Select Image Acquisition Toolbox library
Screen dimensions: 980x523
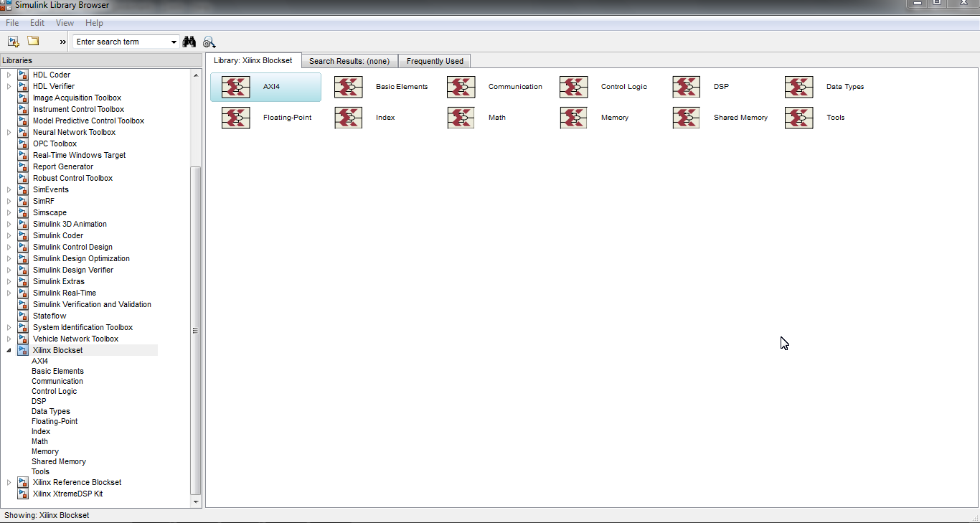coord(77,98)
